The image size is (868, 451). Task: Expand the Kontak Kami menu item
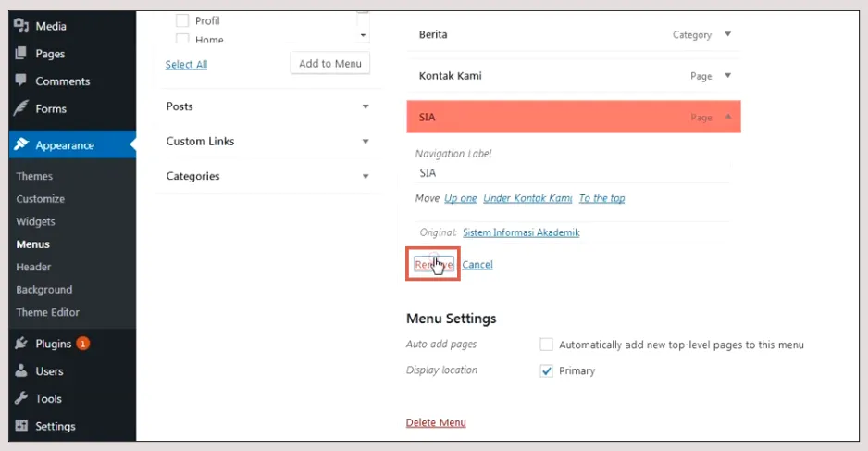pyautogui.click(x=727, y=76)
